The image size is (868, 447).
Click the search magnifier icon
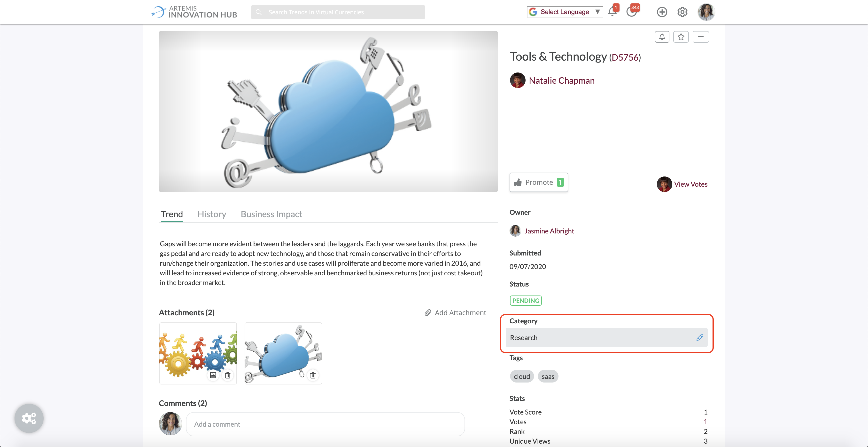[258, 12]
